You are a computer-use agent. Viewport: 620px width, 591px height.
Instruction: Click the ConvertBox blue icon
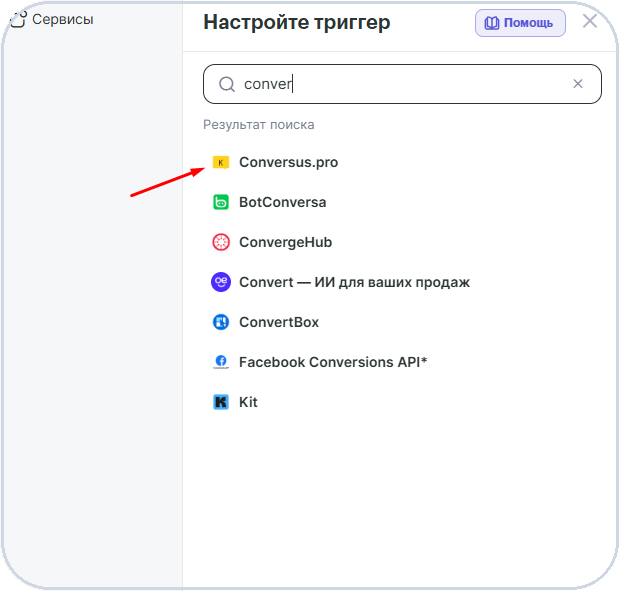[x=221, y=322]
